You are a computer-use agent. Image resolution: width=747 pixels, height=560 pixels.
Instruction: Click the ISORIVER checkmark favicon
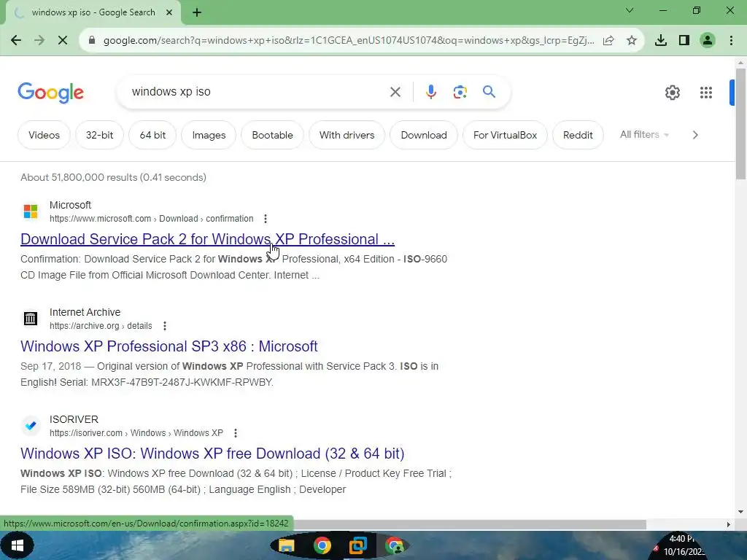31,426
